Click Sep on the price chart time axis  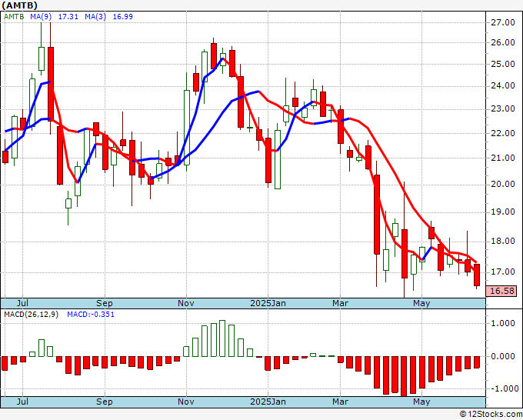(x=105, y=303)
